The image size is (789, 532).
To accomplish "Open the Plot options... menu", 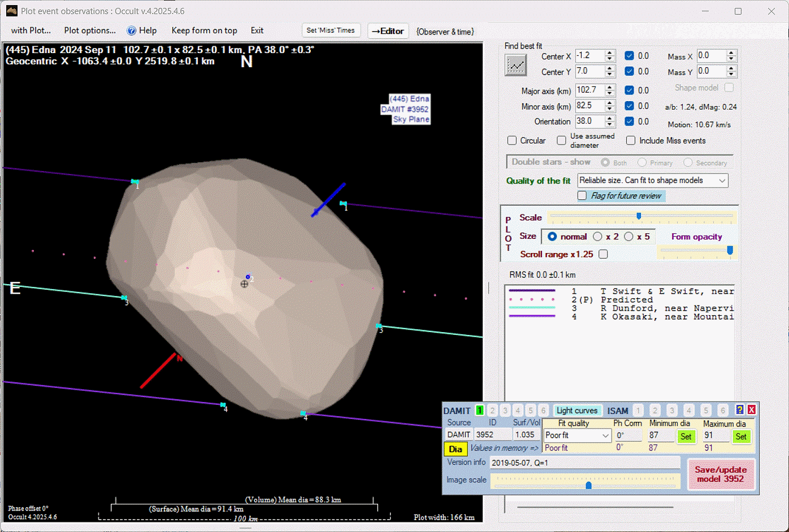I will (x=90, y=30).
